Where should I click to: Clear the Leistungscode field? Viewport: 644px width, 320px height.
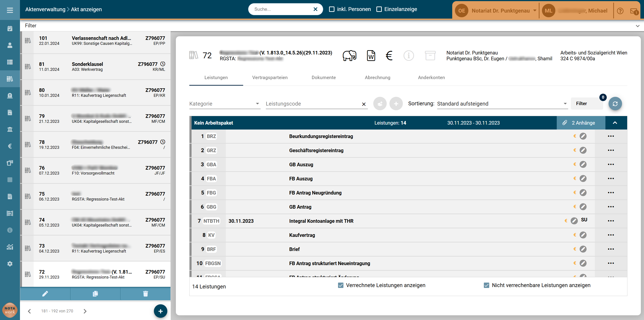click(364, 104)
